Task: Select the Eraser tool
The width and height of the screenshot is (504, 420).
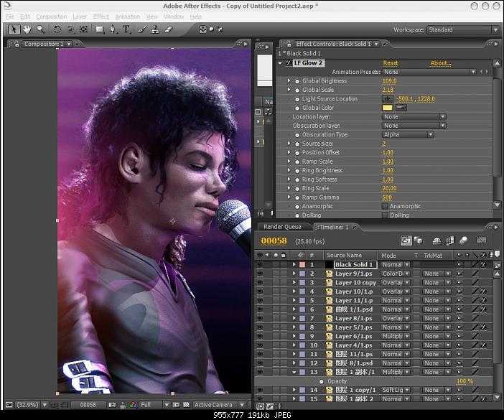Action: (169, 29)
